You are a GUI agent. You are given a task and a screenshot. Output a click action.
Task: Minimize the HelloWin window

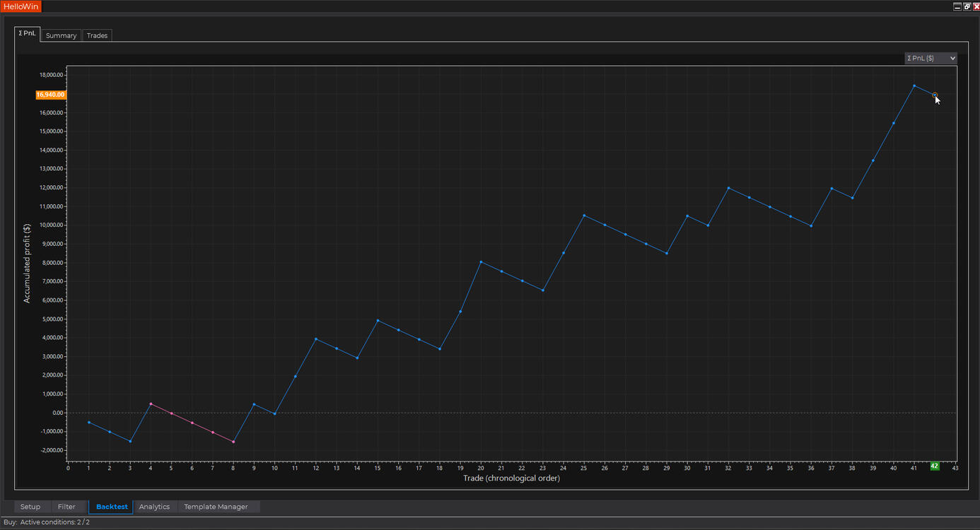click(957, 6)
